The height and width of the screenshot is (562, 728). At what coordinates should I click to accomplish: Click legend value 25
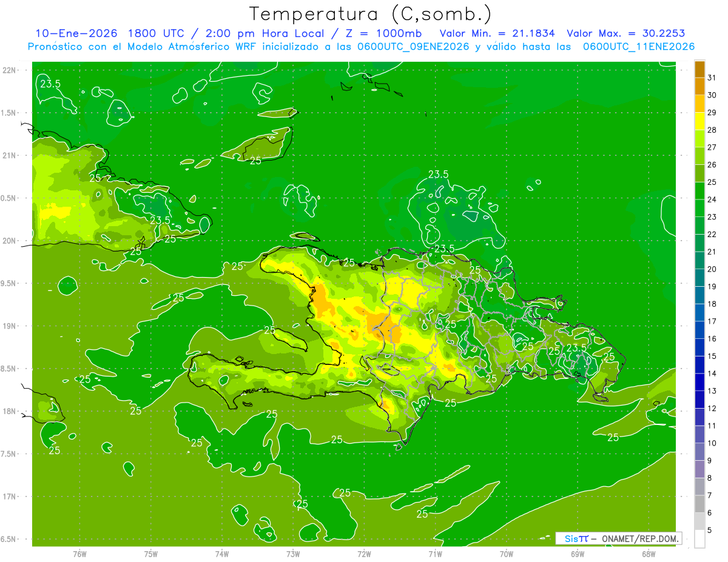pos(712,182)
